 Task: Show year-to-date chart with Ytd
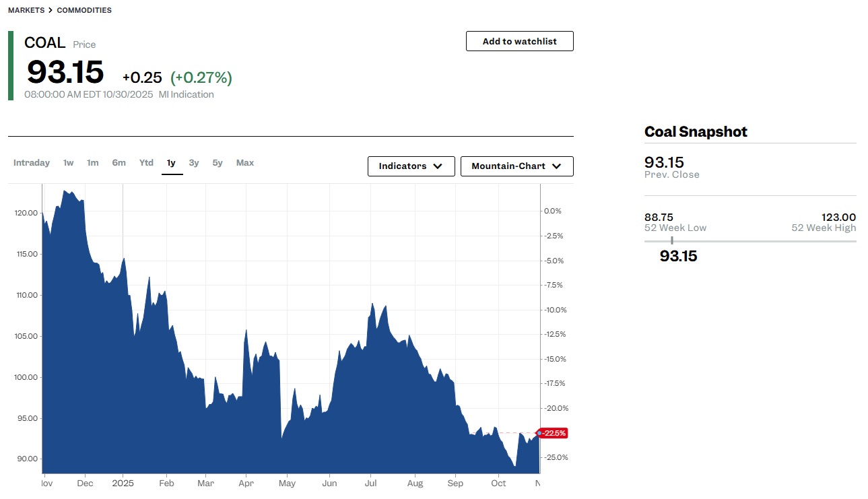coord(146,162)
